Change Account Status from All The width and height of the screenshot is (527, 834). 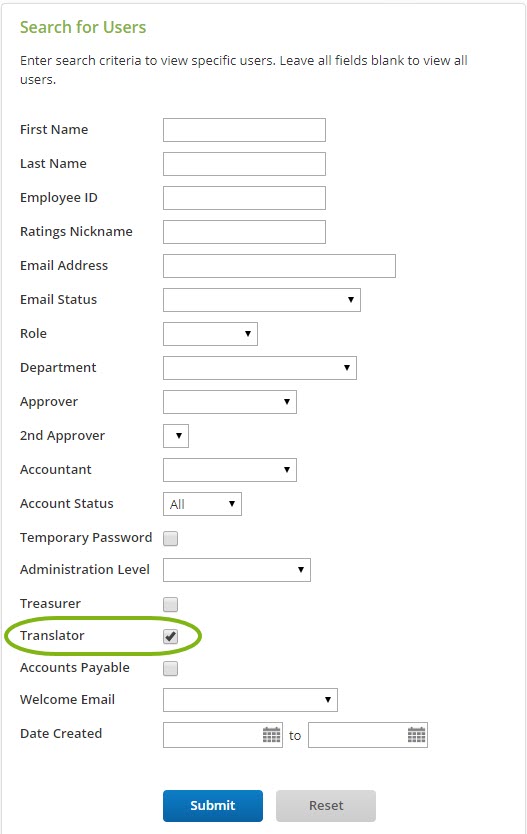[x=202, y=504]
